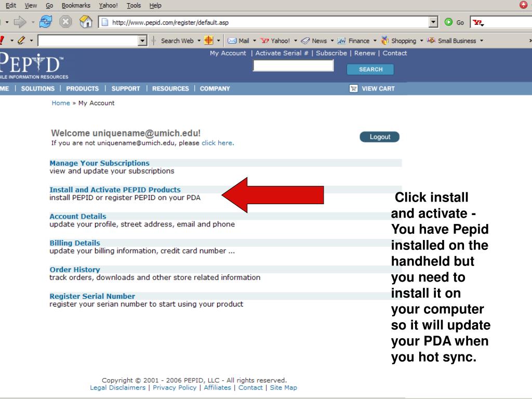Open the pencil tool dropdown arrow

[x=31, y=41]
